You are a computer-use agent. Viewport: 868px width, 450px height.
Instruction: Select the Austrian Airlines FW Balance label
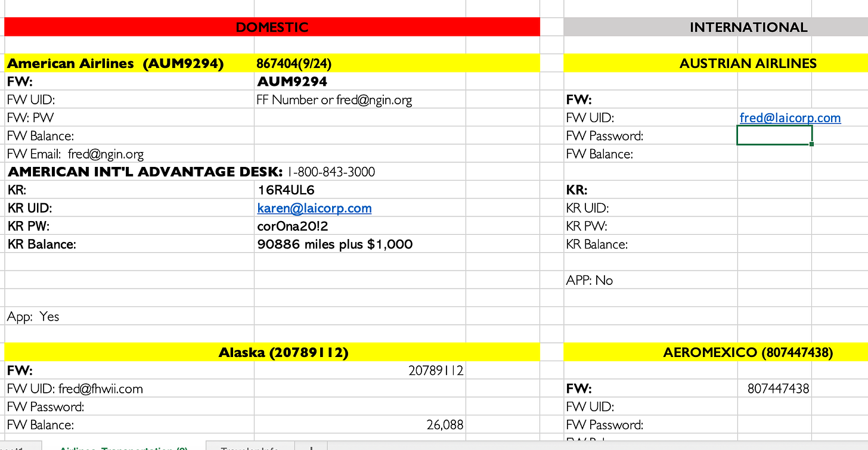coord(650,154)
